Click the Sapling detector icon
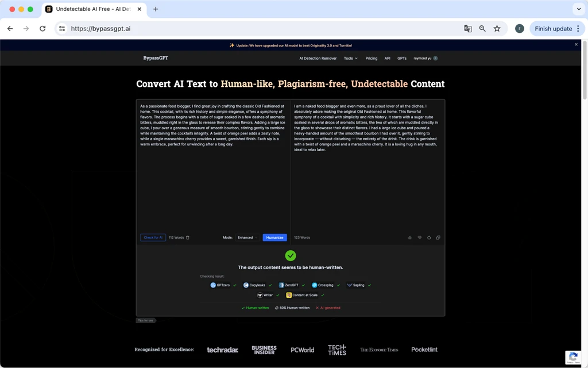 tap(350, 285)
